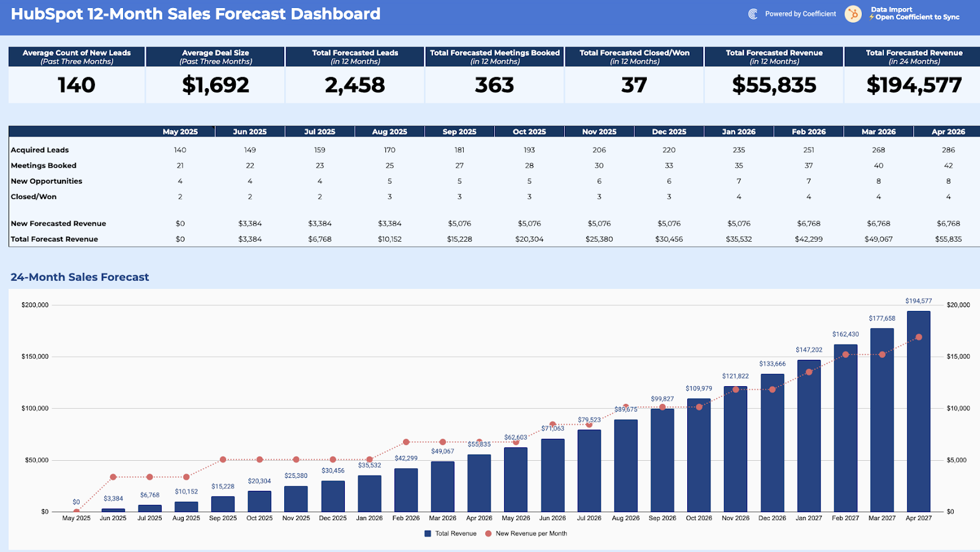Click the Aug 2025 table column header

(x=390, y=132)
